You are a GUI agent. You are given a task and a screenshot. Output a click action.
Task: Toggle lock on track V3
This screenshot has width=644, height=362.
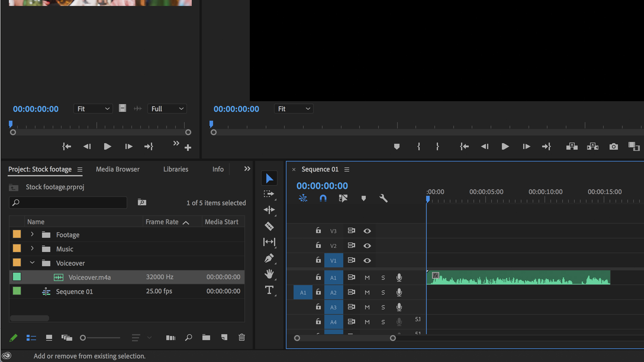click(318, 231)
